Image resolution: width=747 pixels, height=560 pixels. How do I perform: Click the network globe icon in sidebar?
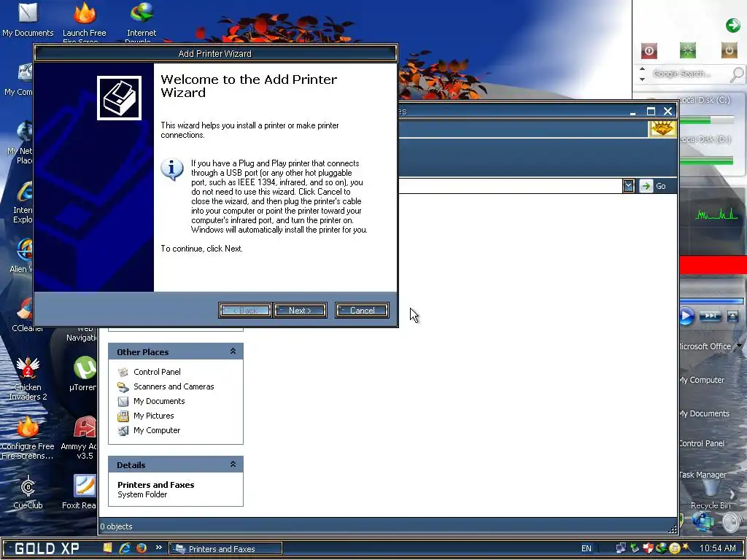click(703, 521)
